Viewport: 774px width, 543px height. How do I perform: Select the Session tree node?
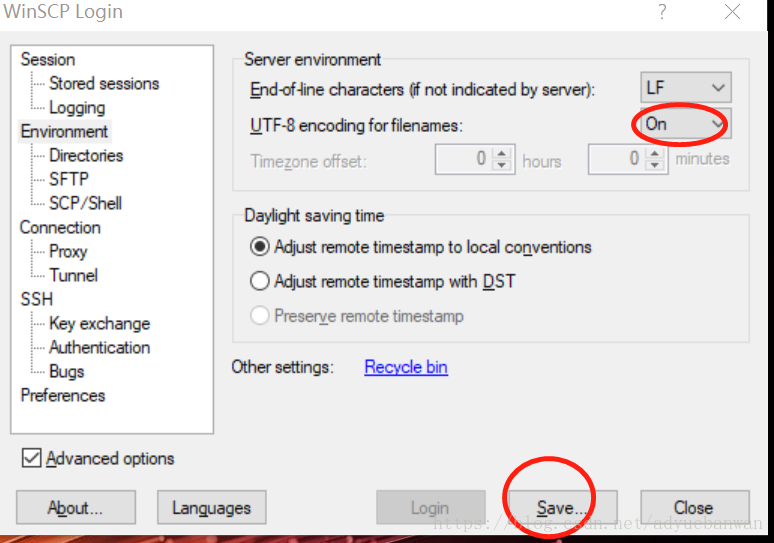point(48,59)
